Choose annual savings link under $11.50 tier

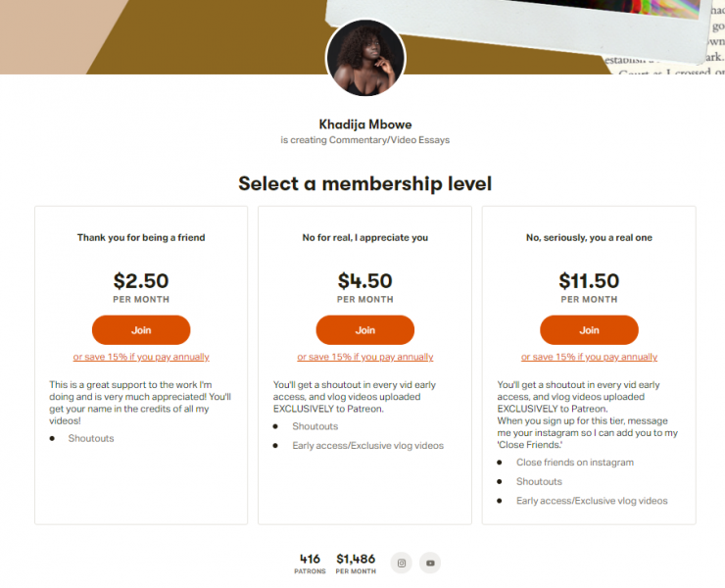point(589,357)
